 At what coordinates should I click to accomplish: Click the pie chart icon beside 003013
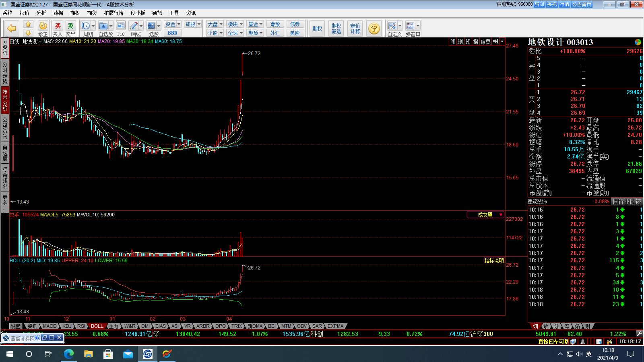pyautogui.click(x=638, y=42)
